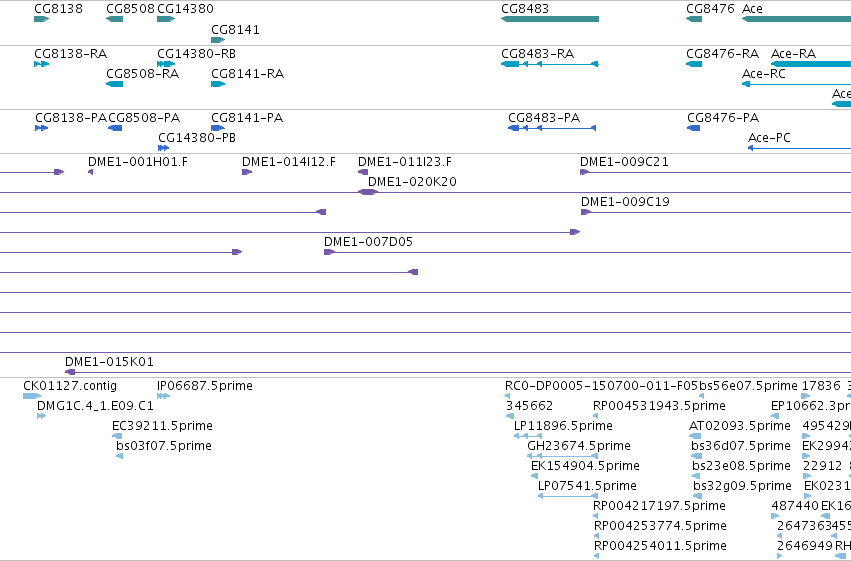Screen dimensions: 851x561
Task: Select EST LP07541.5prime label
Action: tap(587, 486)
